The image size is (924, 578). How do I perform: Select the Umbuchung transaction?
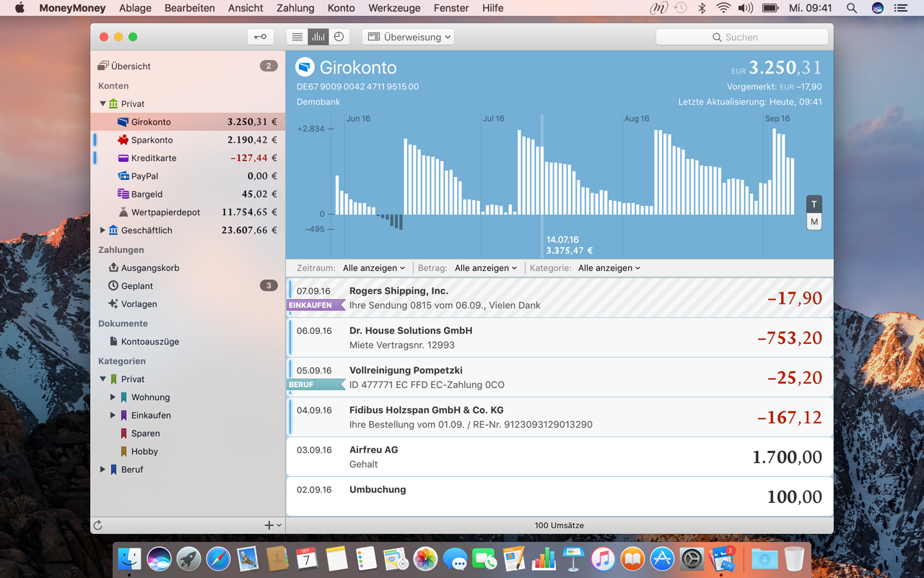point(559,496)
